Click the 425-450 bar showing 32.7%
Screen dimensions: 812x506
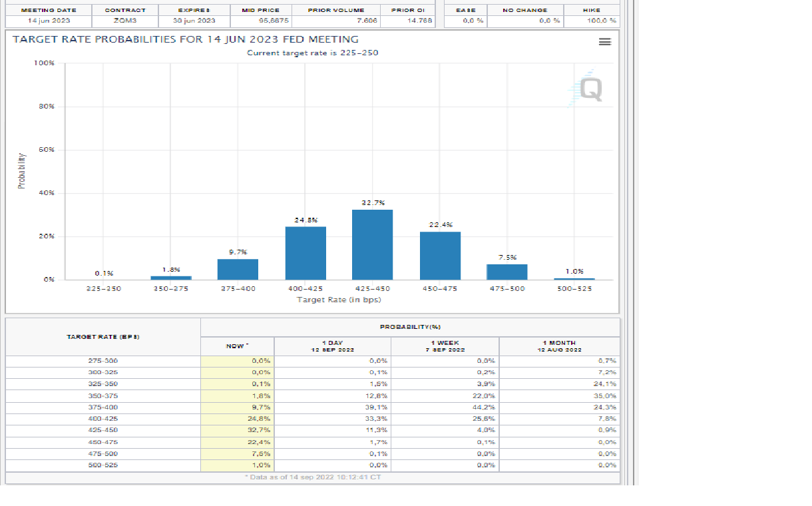(372, 244)
